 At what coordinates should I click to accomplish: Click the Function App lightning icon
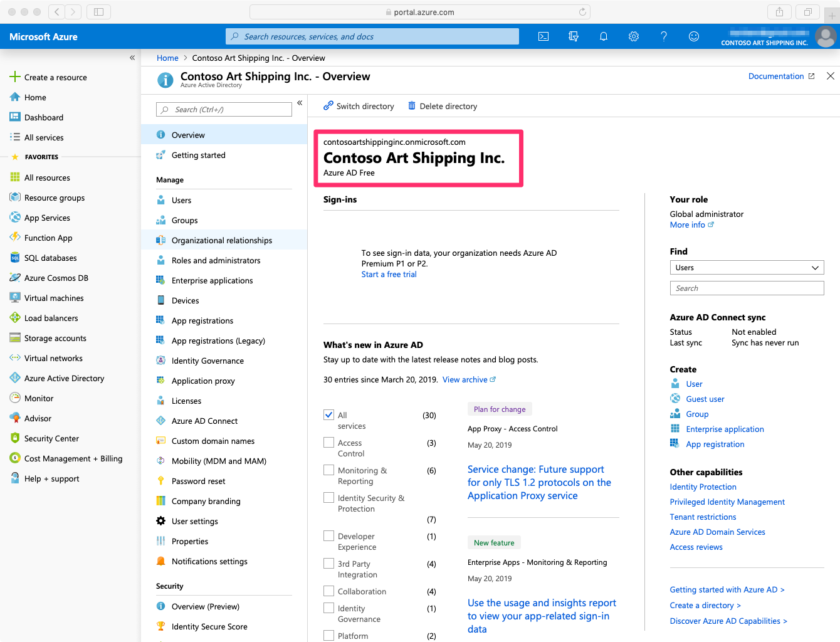pyautogui.click(x=15, y=237)
